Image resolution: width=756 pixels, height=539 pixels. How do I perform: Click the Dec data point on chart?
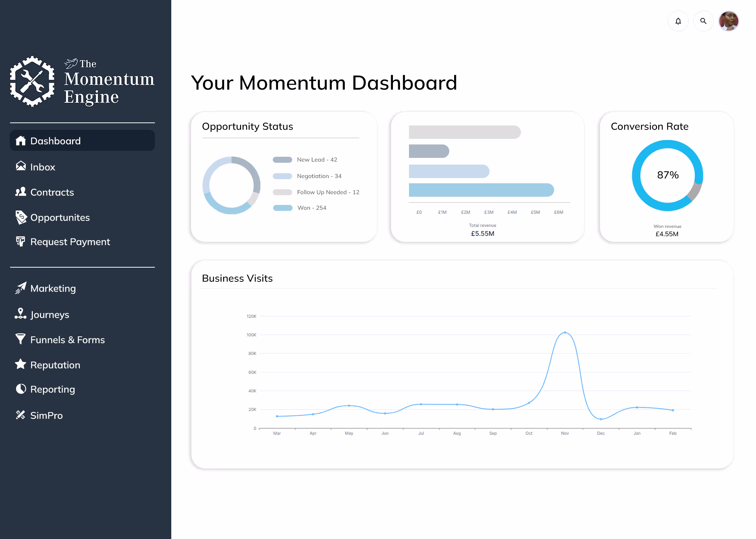coord(601,419)
